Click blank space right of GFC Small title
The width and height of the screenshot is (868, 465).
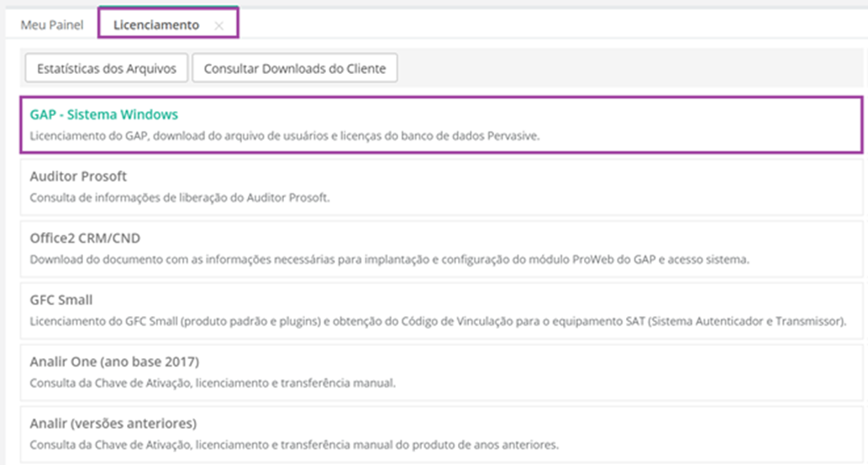(476, 300)
